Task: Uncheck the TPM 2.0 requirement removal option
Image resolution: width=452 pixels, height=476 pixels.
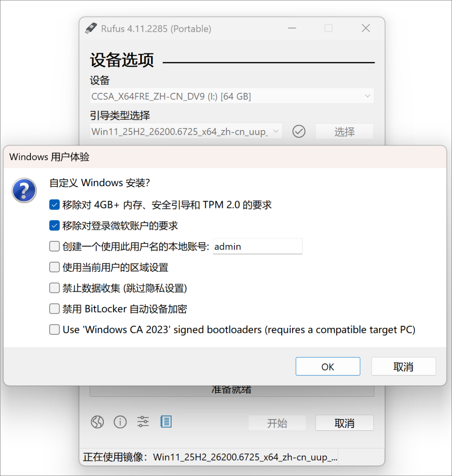Action: point(54,205)
